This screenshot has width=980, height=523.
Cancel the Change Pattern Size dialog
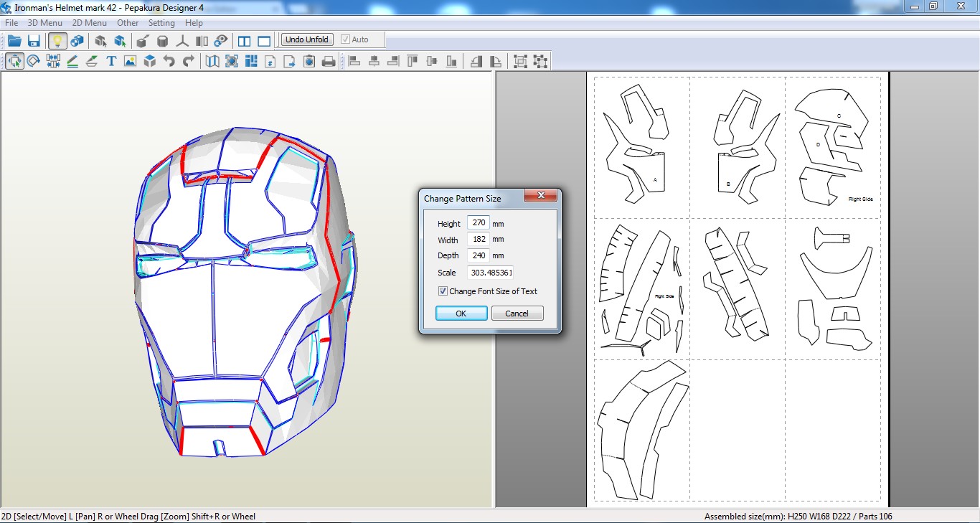click(517, 314)
